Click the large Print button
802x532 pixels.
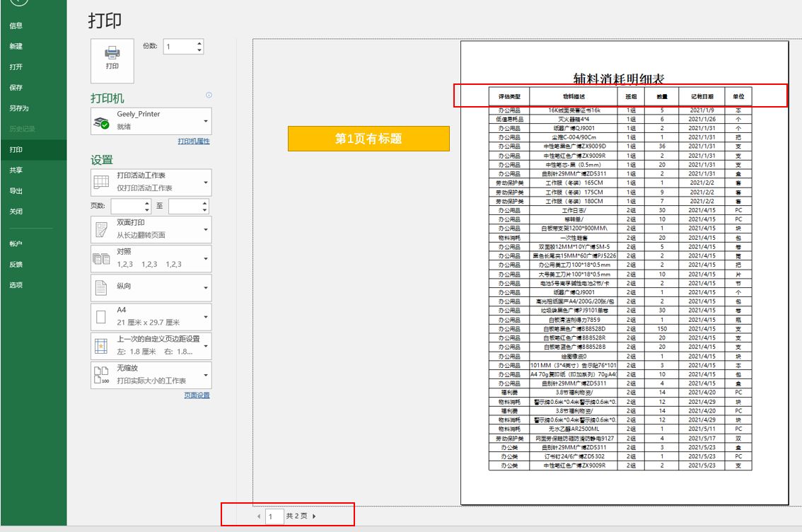tap(112, 61)
